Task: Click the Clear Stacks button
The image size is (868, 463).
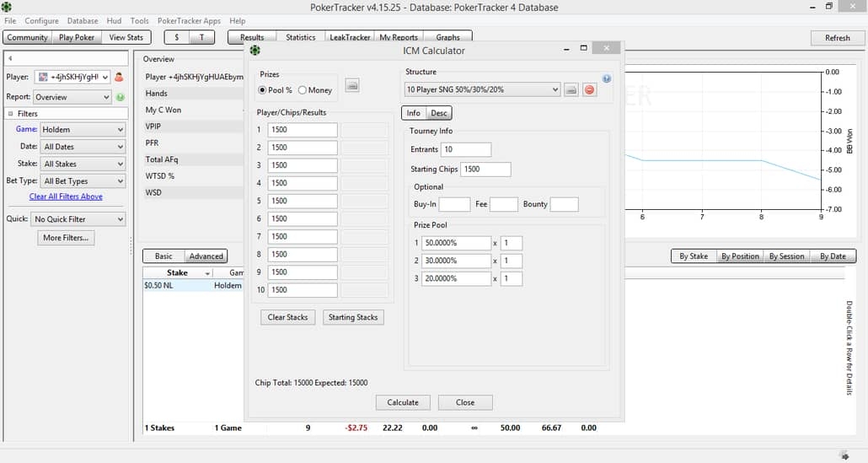Action: [288, 317]
